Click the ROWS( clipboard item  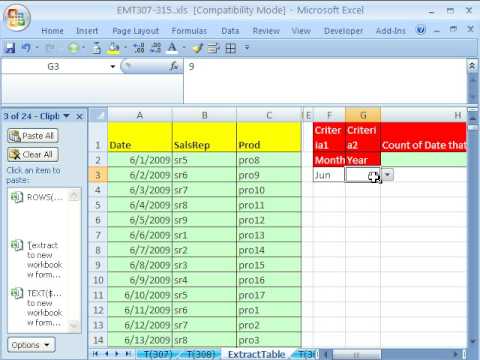[x=41, y=197]
